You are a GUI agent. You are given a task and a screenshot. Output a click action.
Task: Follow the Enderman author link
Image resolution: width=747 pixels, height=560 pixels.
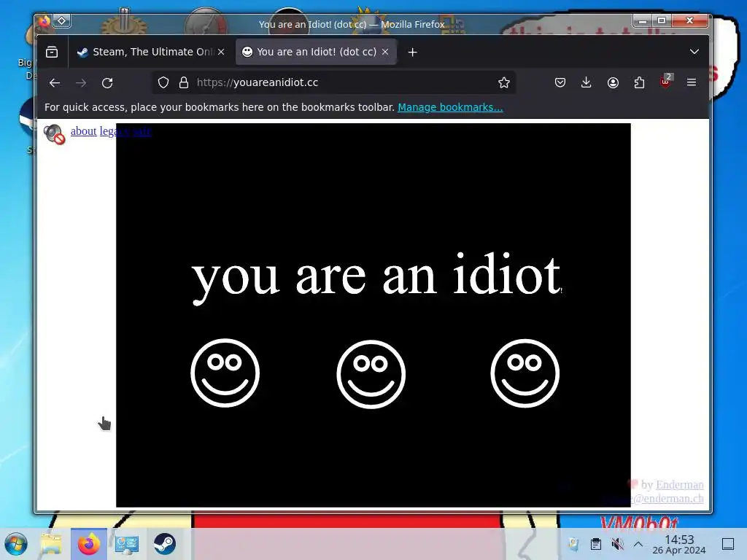679,485
